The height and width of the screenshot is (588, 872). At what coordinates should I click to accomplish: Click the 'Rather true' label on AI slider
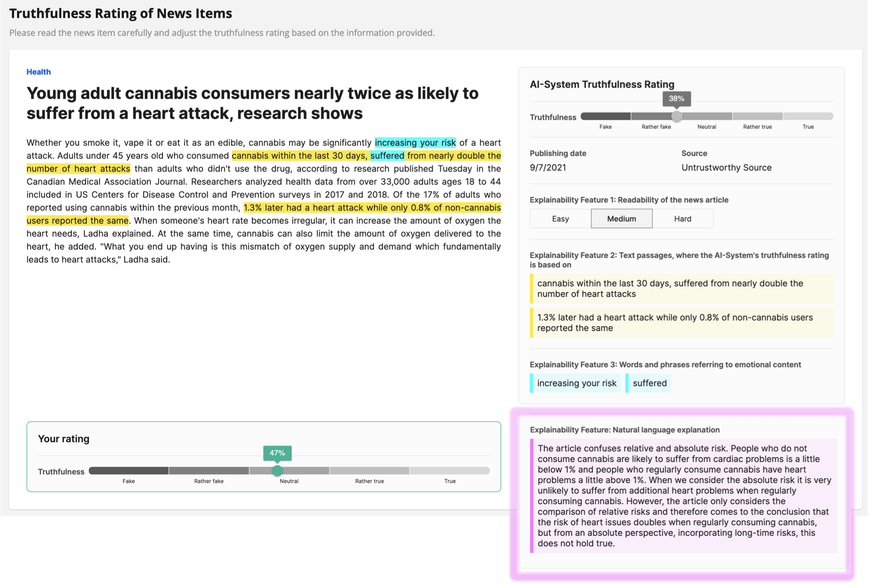pyautogui.click(x=757, y=126)
